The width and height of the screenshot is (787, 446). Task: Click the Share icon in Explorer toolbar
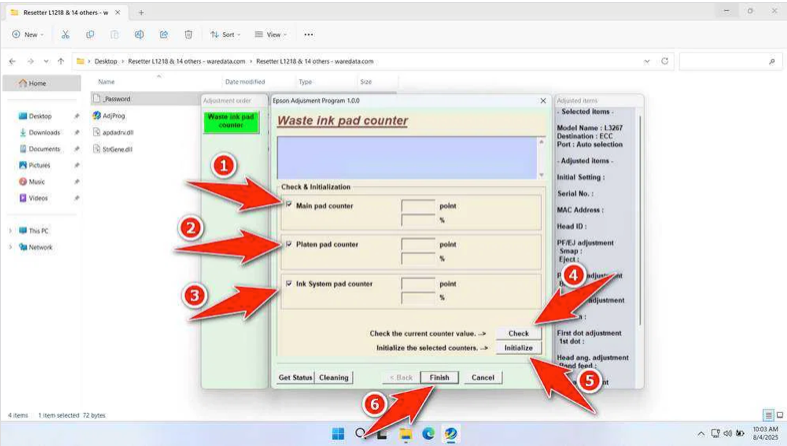click(162, 34)
